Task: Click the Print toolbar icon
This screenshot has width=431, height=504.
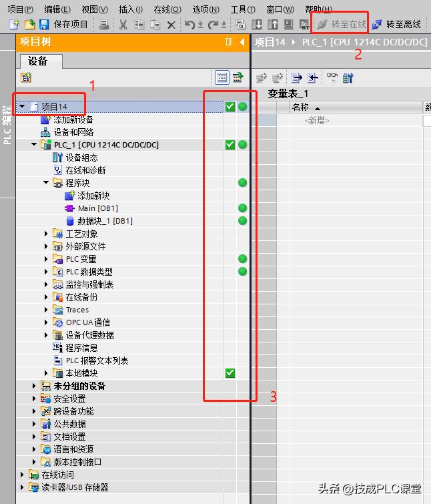Action: tap(103, 25)
